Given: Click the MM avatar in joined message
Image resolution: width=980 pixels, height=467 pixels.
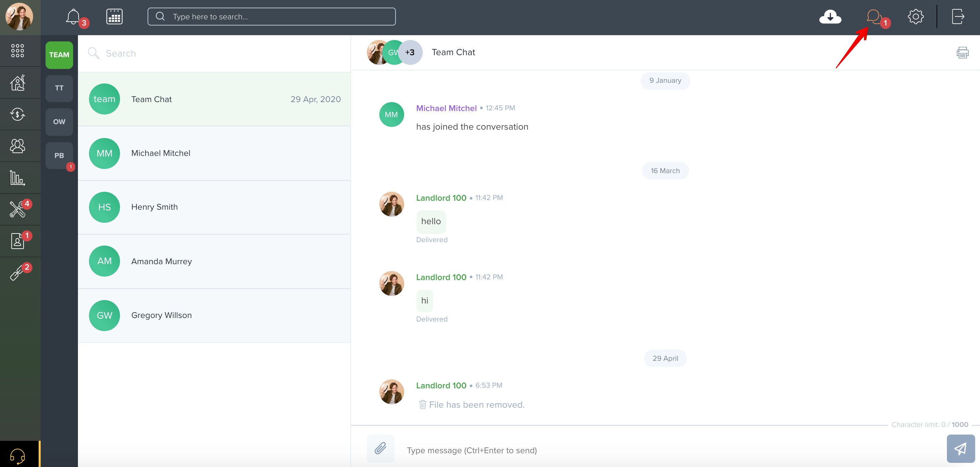Looking at the screenshot, I should (x=391, y=115).
